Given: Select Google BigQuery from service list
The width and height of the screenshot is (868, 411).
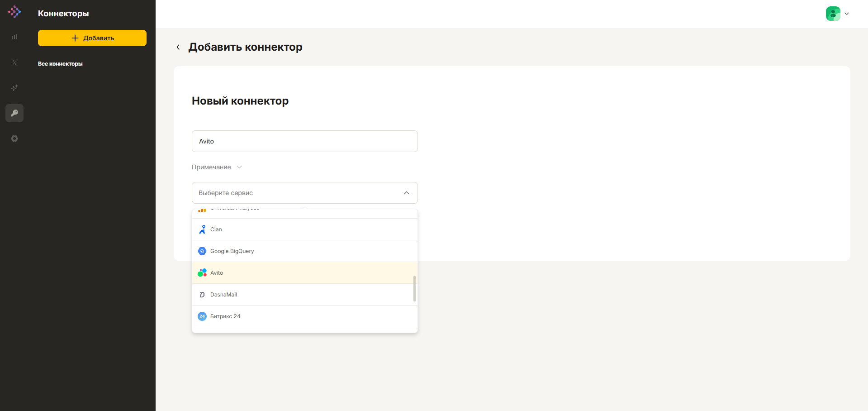Looking at the screenshot, I should [x=305, y=251].
